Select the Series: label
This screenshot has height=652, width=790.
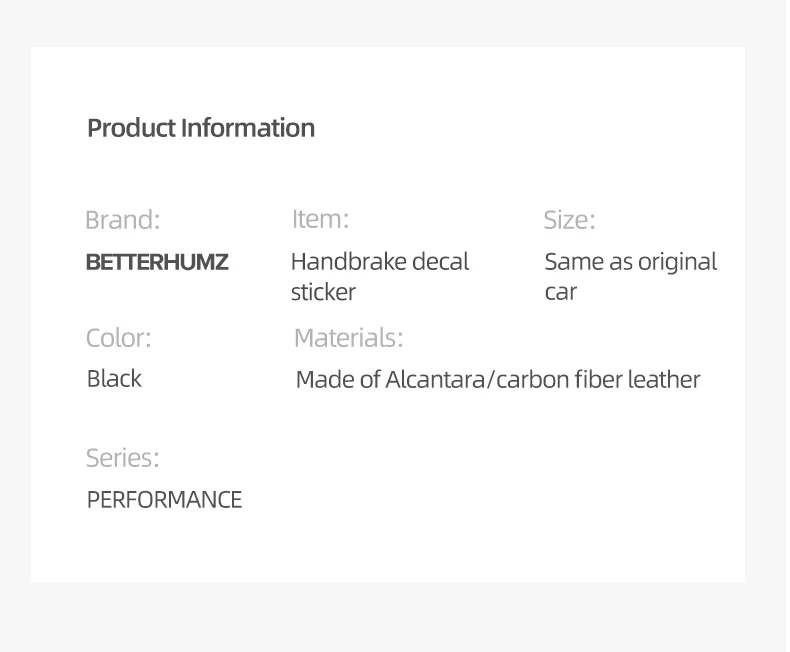pyautogui.click(x=122, y=458)
